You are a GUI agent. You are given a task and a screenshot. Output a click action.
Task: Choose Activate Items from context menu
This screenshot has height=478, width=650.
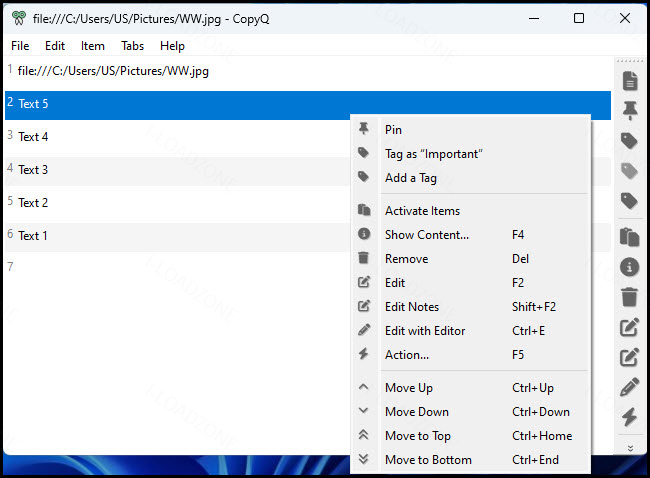[470, 211]
